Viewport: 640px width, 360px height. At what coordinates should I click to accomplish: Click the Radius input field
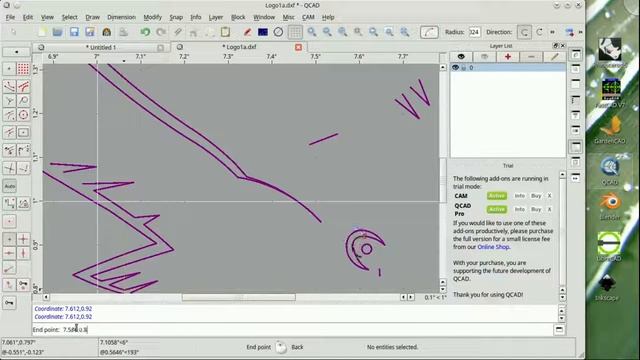474,32
